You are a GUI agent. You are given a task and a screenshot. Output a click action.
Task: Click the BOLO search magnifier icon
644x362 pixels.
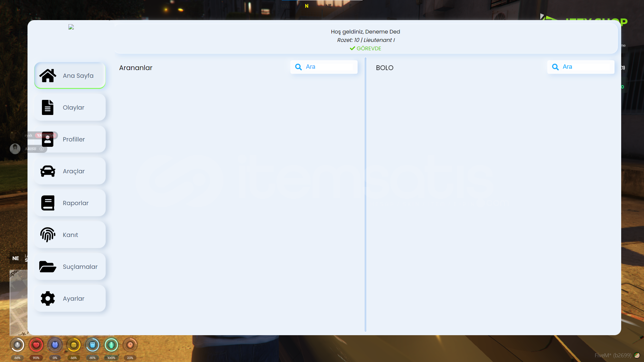pos(555,67)
